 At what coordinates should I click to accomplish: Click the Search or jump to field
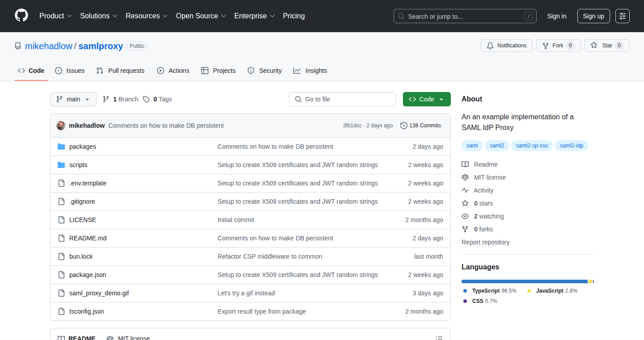click(x=465, y=16)
